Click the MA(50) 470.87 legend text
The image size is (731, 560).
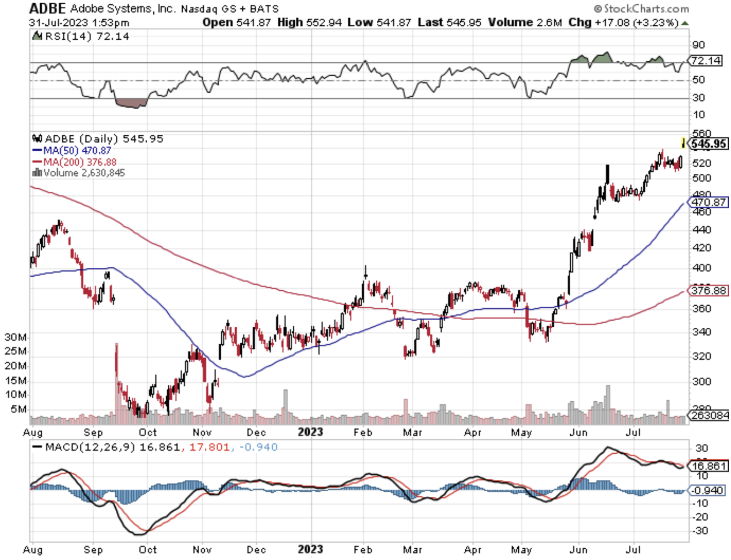pos(77,150)
